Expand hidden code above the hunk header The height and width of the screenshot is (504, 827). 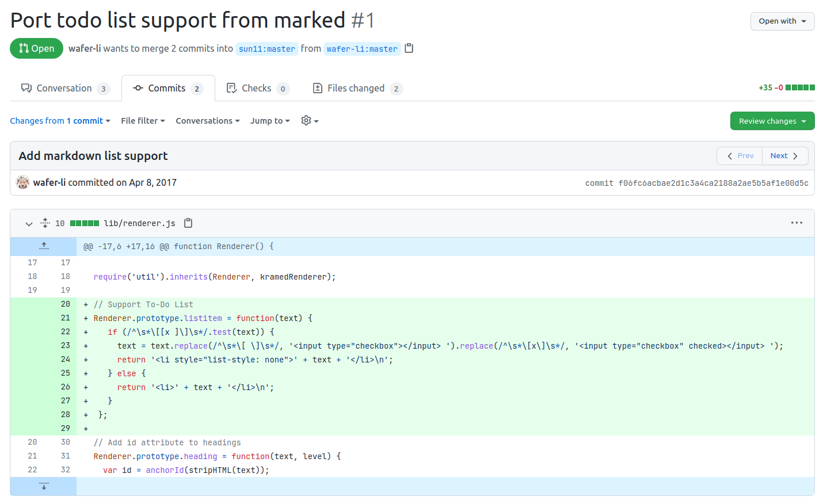coord(44,246)
